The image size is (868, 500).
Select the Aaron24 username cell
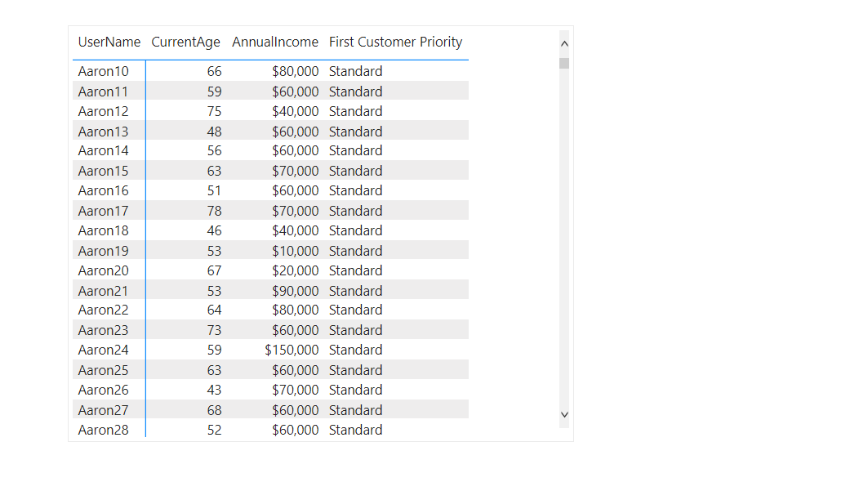pos(104,350)
